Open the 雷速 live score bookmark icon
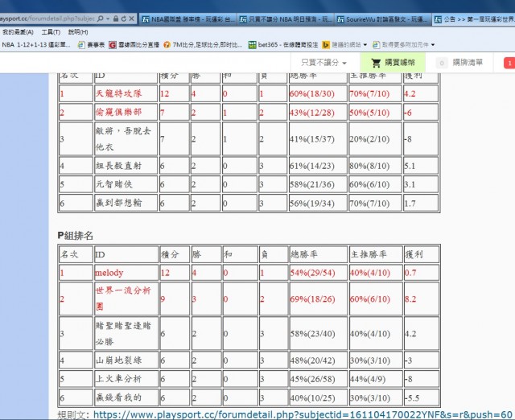 click(x=113, y=44)
